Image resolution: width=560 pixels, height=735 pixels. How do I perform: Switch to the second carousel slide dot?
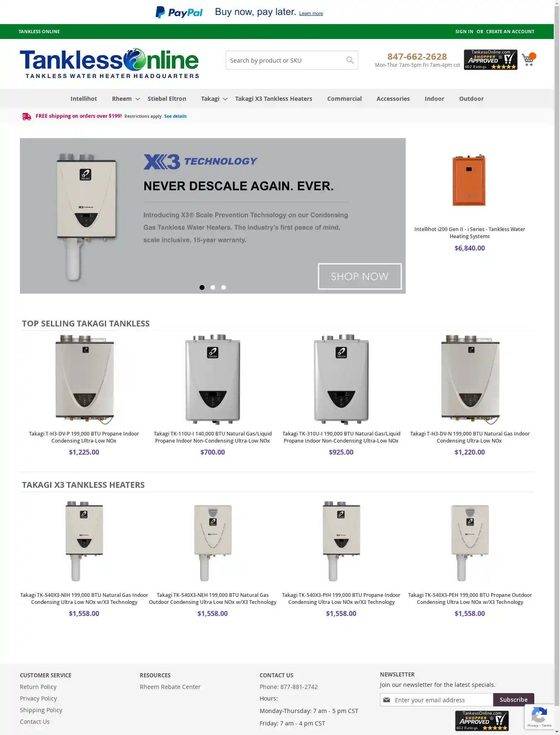[x=213, y=287]
